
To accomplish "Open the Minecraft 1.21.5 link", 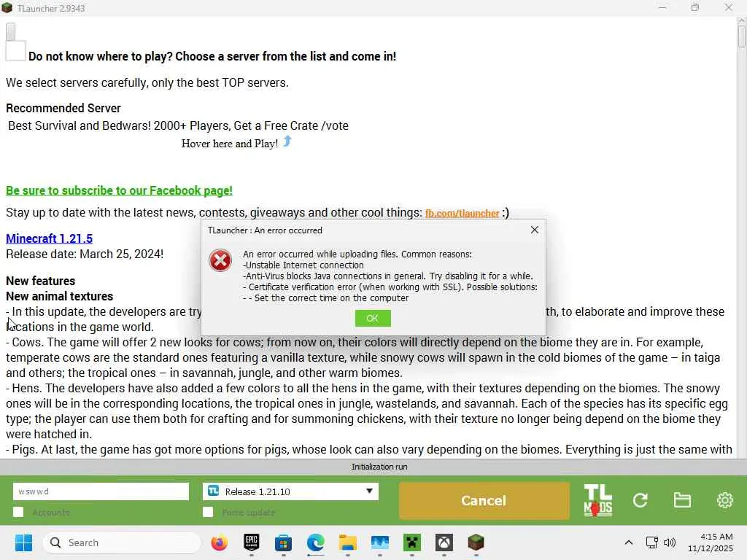I will pos(49,238).
